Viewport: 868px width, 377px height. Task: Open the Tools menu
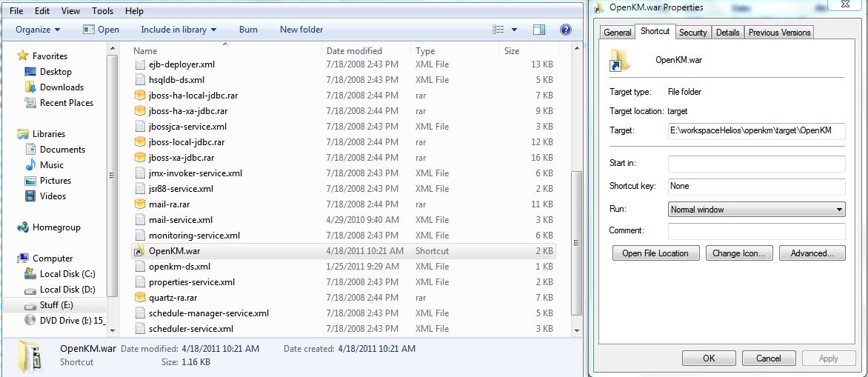(102, 11)
